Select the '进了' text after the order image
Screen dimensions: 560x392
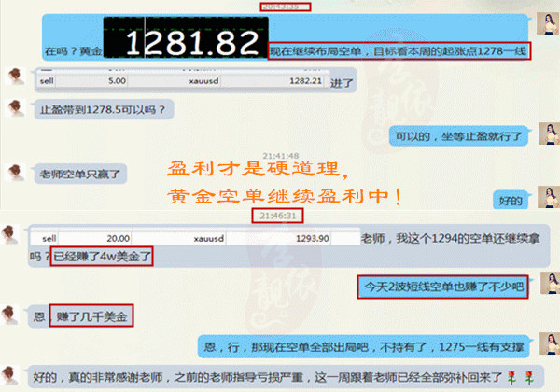[x=342, y=84]
